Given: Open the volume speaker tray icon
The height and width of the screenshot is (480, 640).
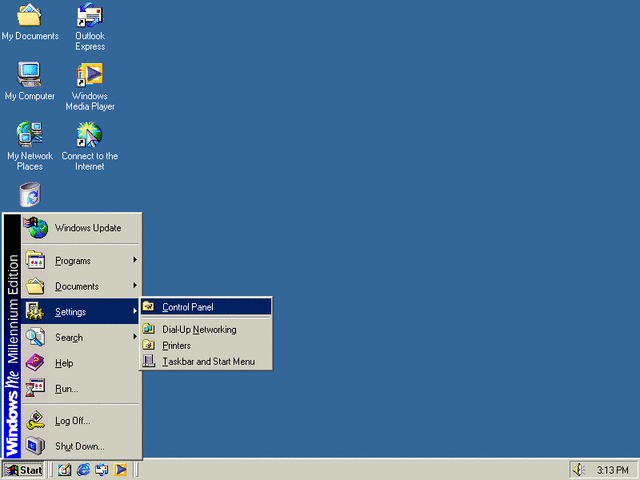Looking at the screenshot, I should point(579,470).
